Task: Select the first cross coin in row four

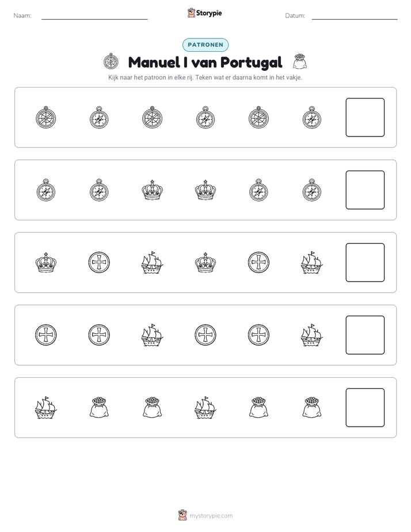Action: pos(46,335)
